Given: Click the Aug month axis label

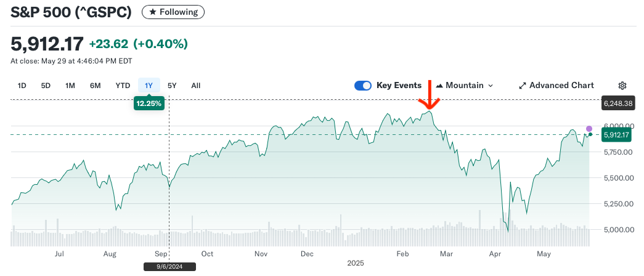Looking at the screenshot, I should coord(110,254).
